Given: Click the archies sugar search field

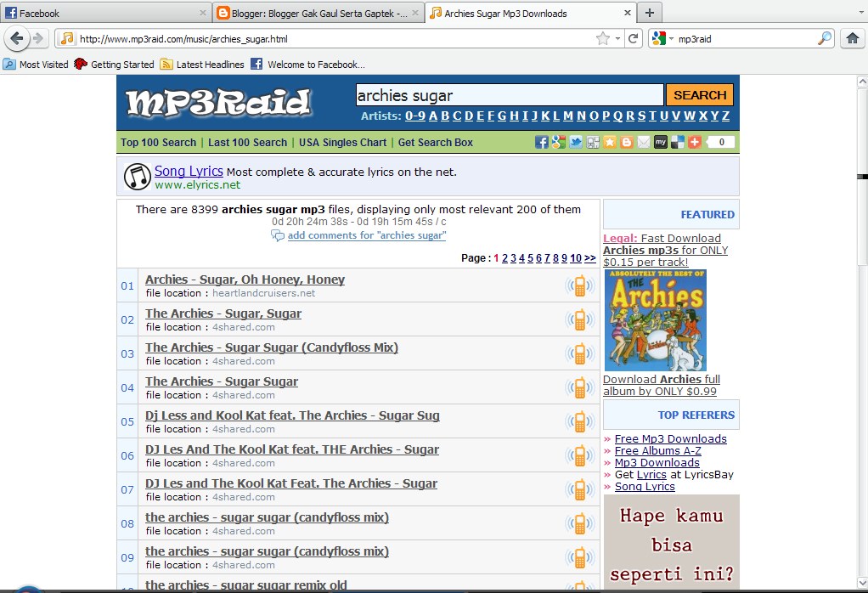Looking at the screenshot, I should 510,95.
